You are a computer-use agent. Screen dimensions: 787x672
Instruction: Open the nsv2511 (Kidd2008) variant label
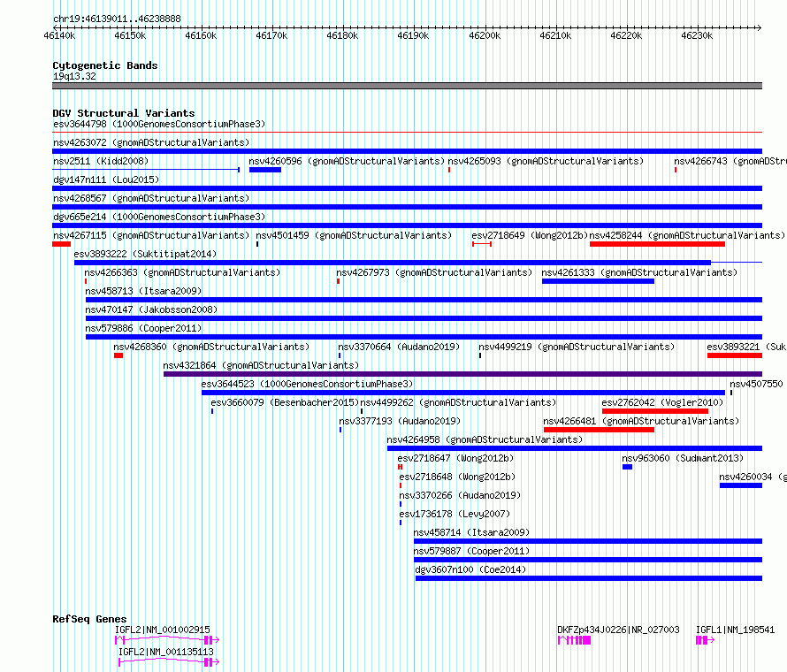tap(101, 161)
